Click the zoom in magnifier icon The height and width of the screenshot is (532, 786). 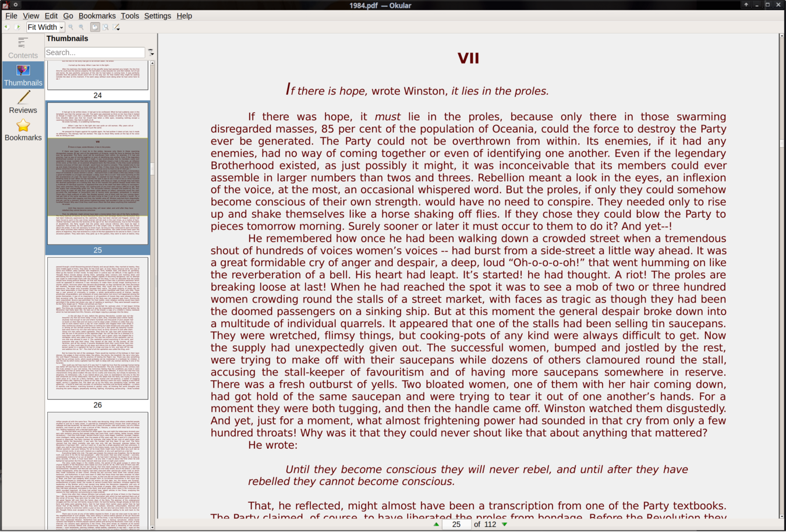pos(82,27)
